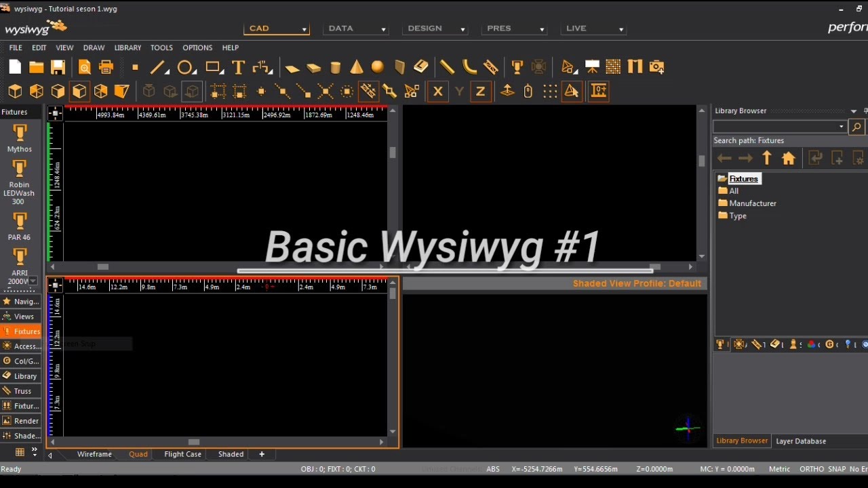Viewport: 868px width, 488px height.
Task: Click the LED wall grid icon
Action: [613, 66]
